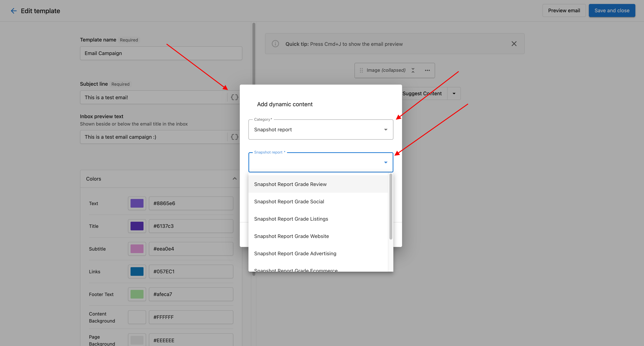Dismiss the Quick tip banner
The height and width of the screenshot is (346, 644).
(514, 43)
